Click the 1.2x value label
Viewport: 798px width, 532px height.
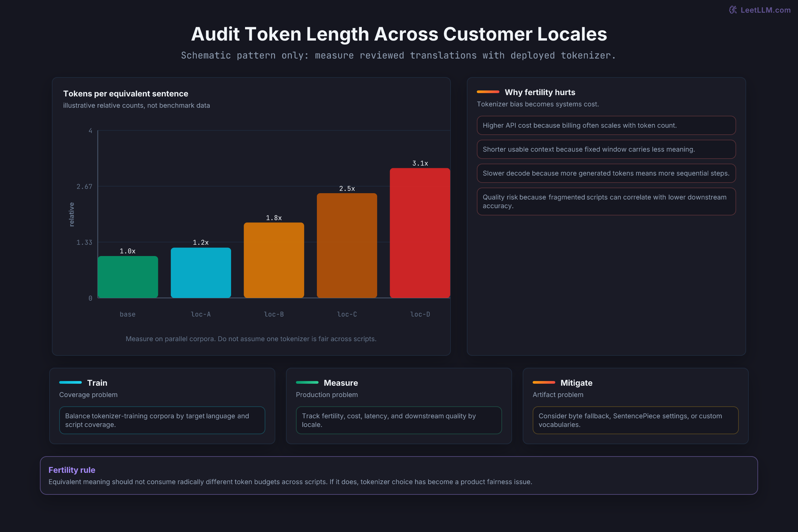(x=201, y=242)
